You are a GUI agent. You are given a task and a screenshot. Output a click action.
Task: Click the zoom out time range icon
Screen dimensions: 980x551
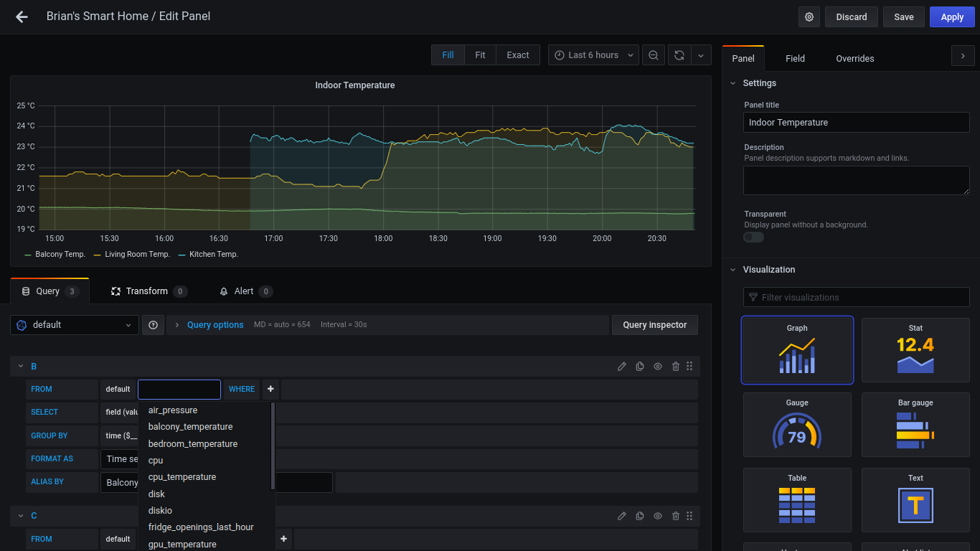(x=653, y=55)
